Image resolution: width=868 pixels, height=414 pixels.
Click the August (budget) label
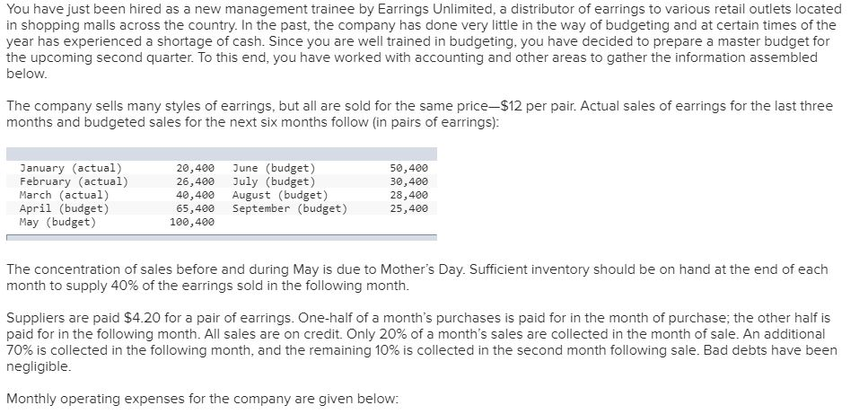(281, 195)
